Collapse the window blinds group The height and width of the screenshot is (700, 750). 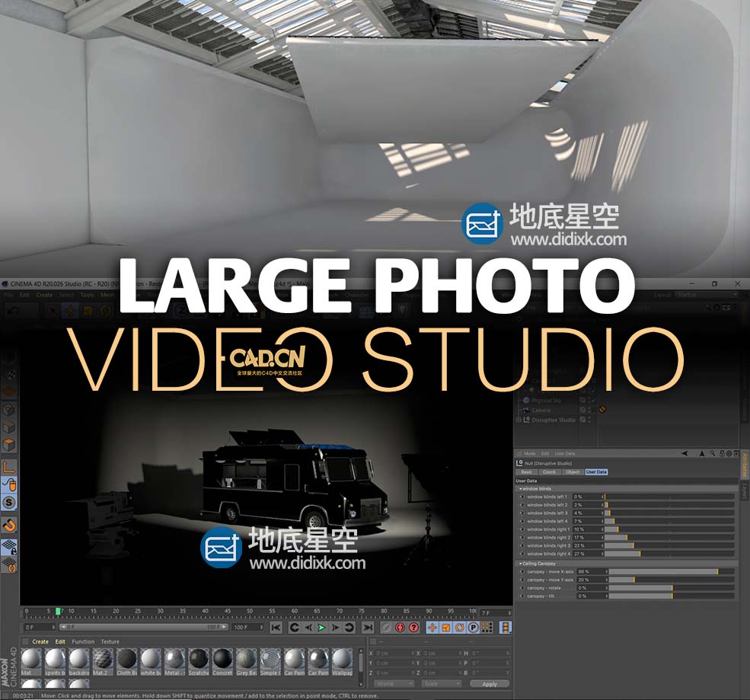pos(520,489)
